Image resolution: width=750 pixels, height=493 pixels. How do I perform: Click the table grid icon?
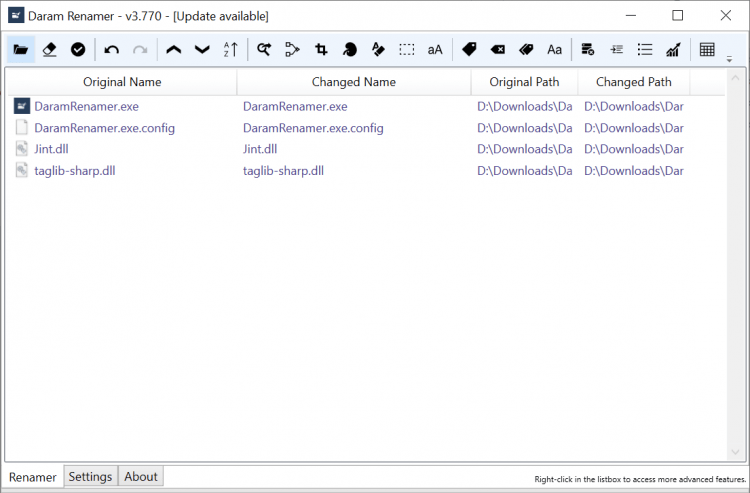[x=707, y=49]
